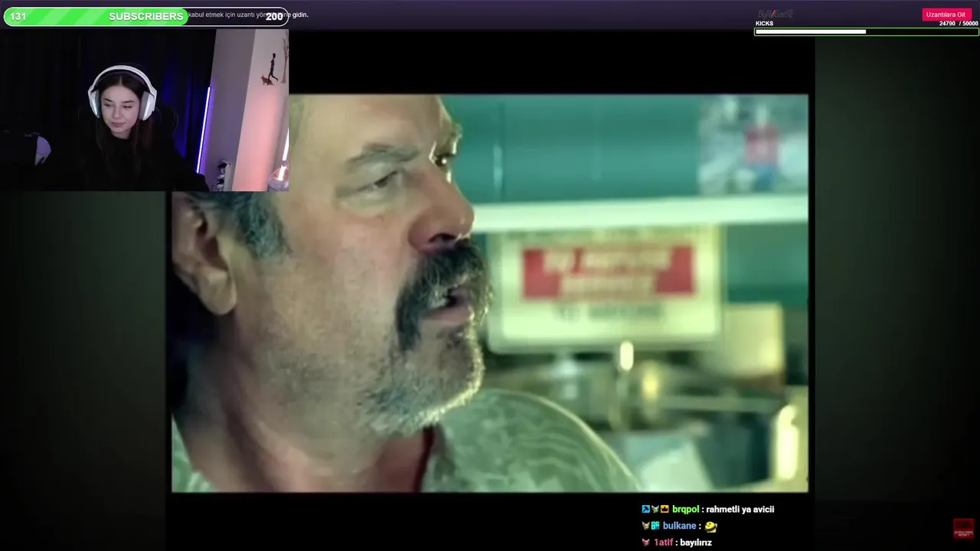The image size is (980, 551).
Task: Click the KICKS label
Action: pyautogui.click(x=764, y=24)
